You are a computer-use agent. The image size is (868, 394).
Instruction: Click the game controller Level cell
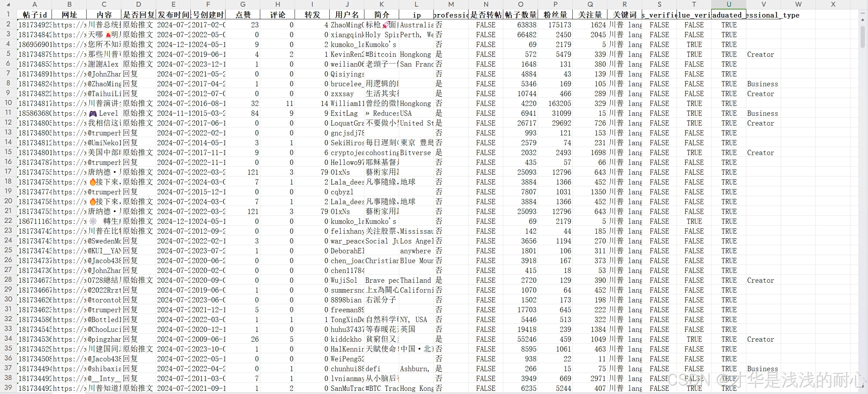pyautogui.click(x=104, y=113)
